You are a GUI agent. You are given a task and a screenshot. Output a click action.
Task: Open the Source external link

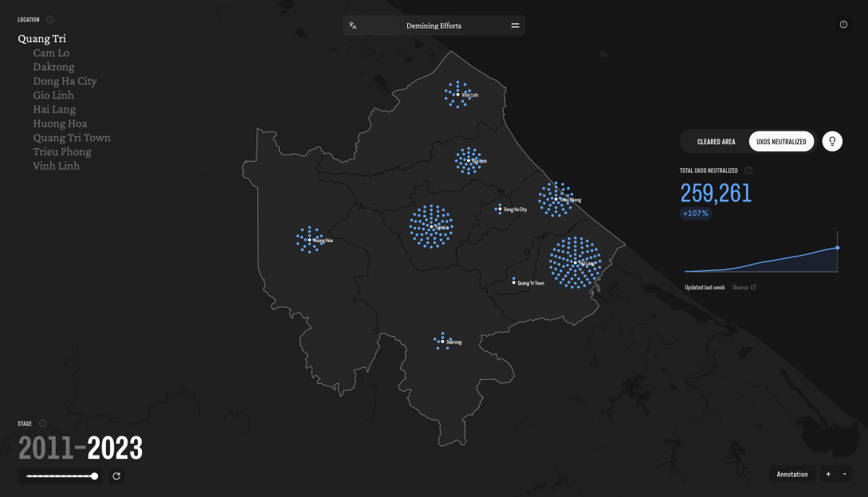pyautogui.click(x=744, y=288)
